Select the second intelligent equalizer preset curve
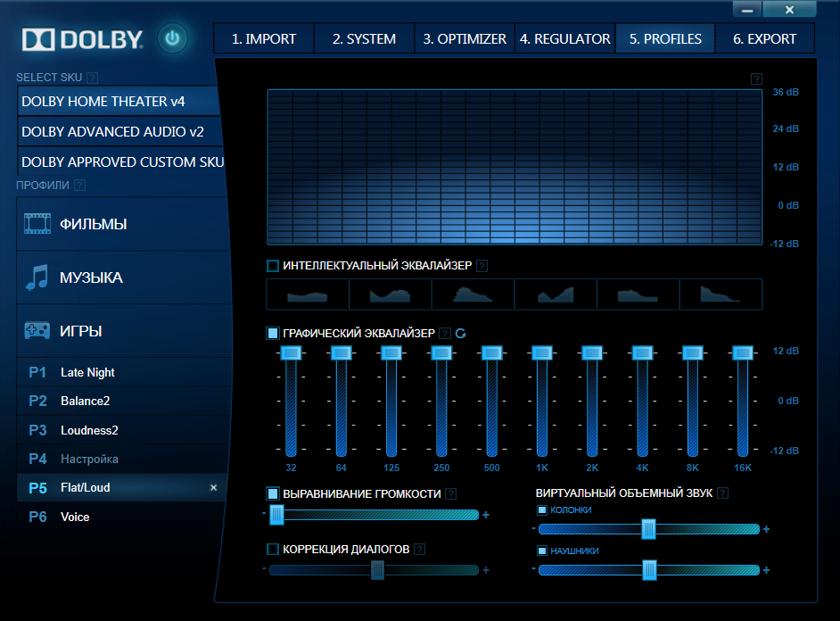The height and width of the screenshot is (621, 840). 390,294
